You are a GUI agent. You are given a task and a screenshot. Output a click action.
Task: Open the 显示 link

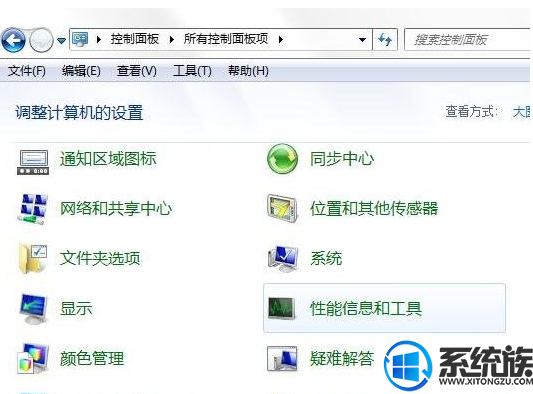76,308
